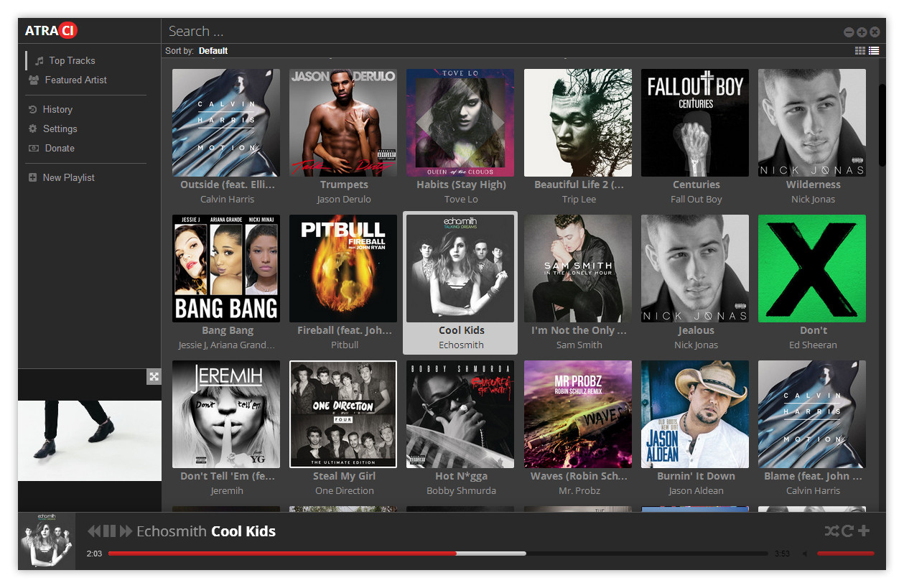Play Habits (Stay High) by Tove Lo
The width and height of the screenshot is (904, 588).
(460, 123)
